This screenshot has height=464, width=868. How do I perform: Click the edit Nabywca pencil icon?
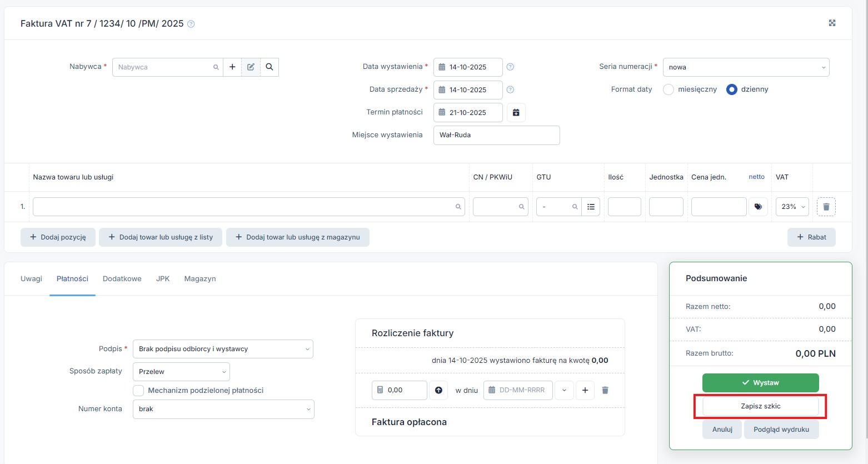pos(251,67)
